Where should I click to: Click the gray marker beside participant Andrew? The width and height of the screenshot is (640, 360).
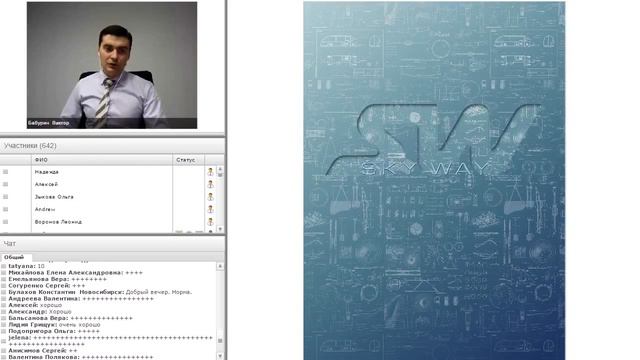5,209
